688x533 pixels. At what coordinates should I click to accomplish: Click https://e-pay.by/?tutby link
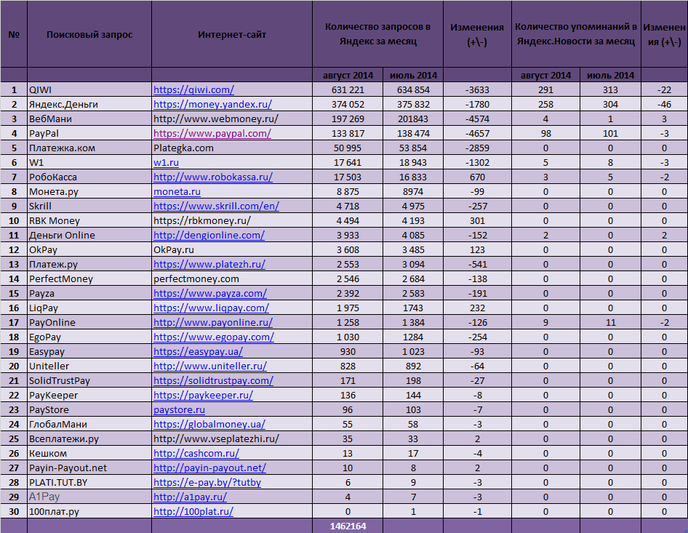coord(207,482)
